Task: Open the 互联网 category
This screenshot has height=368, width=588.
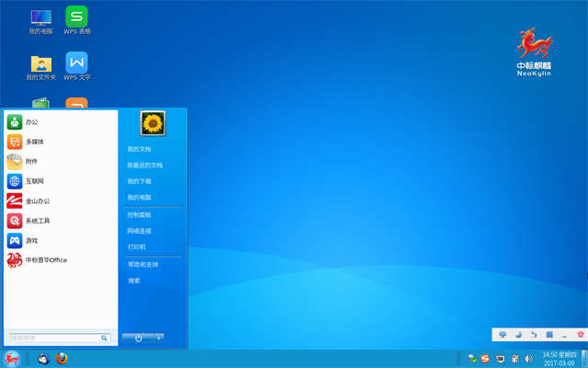Action: tap(34, 181)
